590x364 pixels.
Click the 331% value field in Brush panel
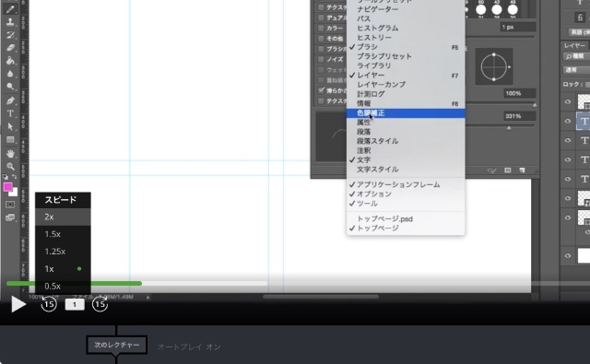519,116
